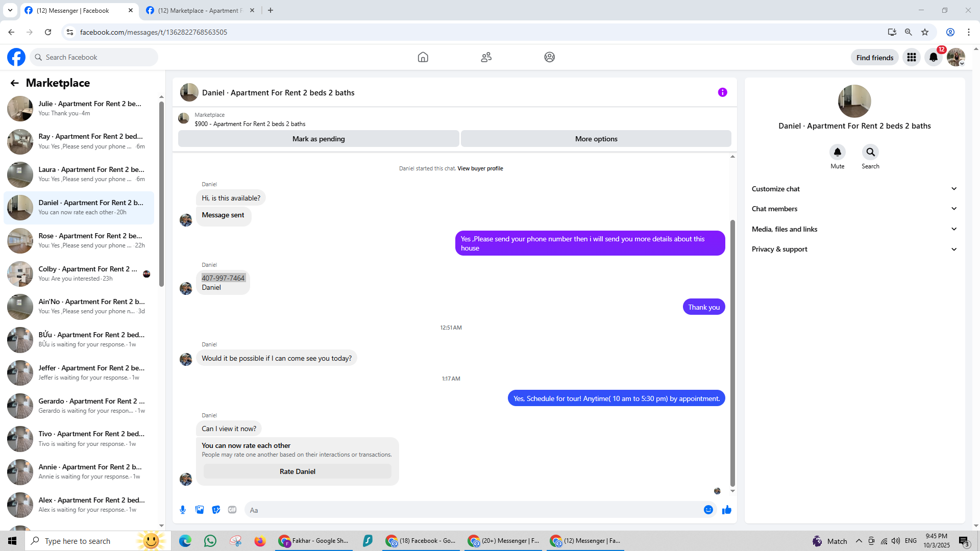Click the conversation list scrollbar
The width and height of the screenshot is (980, 551).
click(161, 194)
